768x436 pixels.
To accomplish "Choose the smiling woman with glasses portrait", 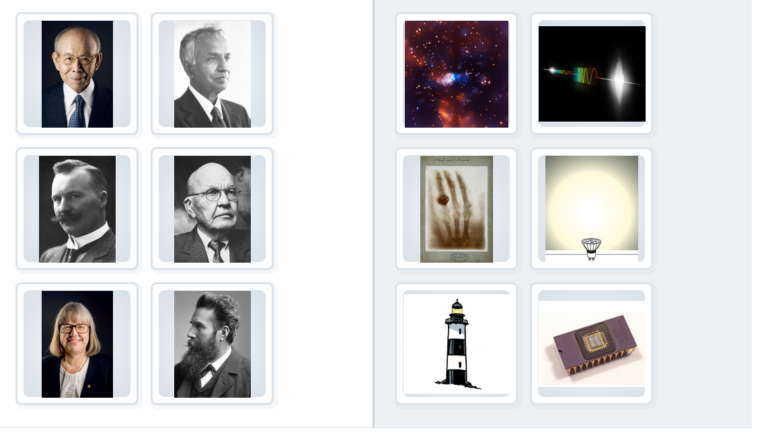I will tap(77, 344).
